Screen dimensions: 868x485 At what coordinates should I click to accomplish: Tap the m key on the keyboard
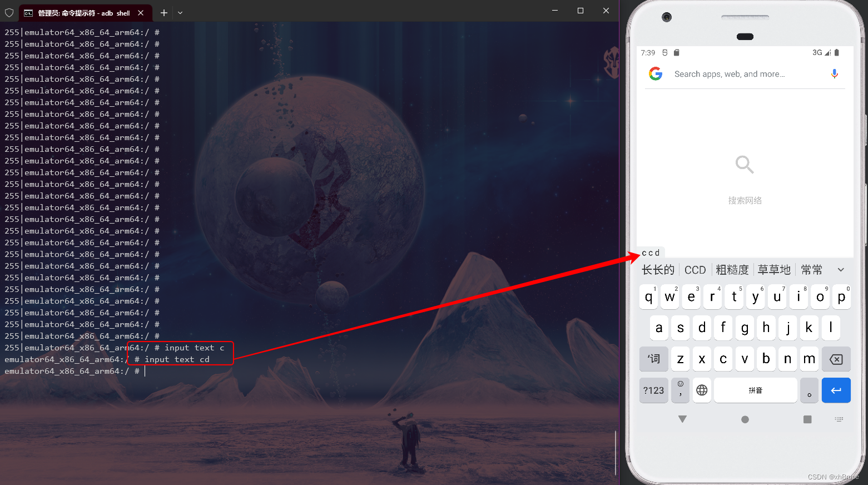tap(809, 359)
